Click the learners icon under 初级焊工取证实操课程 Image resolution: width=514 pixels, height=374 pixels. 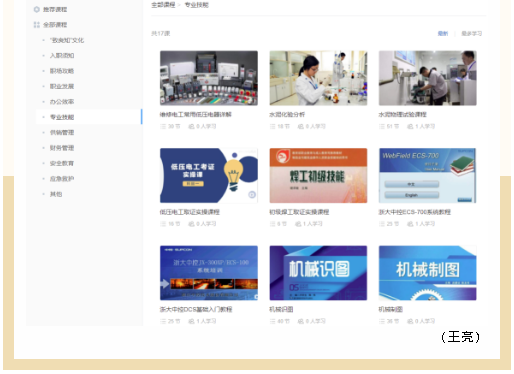click(298, 224)
